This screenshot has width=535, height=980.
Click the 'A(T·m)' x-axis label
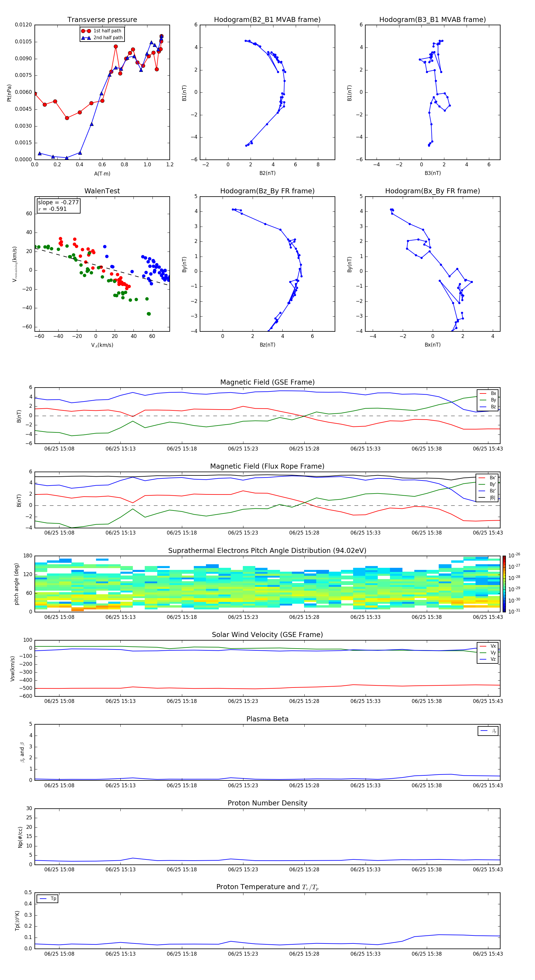point(102,173)
